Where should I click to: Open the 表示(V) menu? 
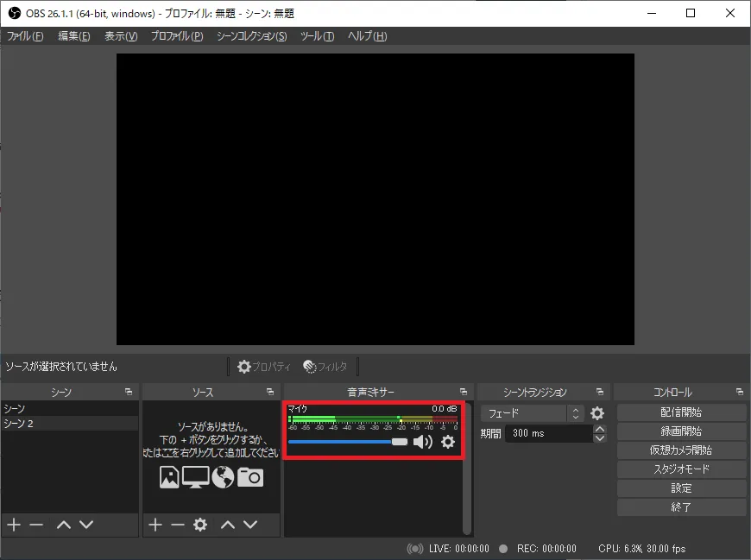pyautogui.click(x=121, y=36)
